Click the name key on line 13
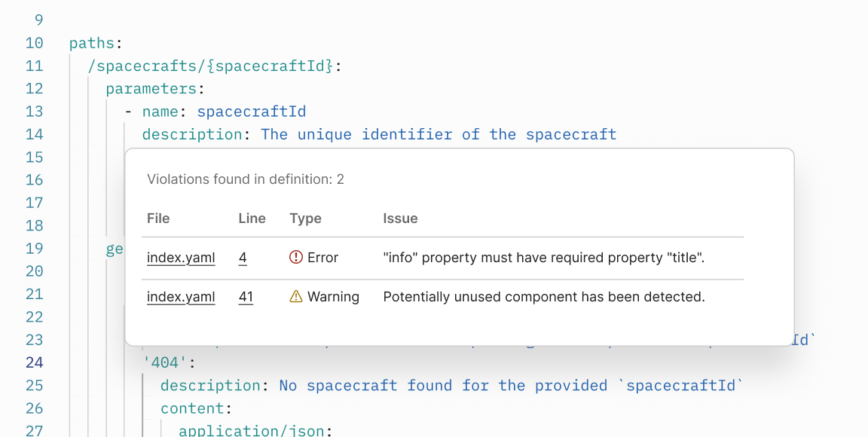Screen dimensions: 868x437 pos(160,112)
